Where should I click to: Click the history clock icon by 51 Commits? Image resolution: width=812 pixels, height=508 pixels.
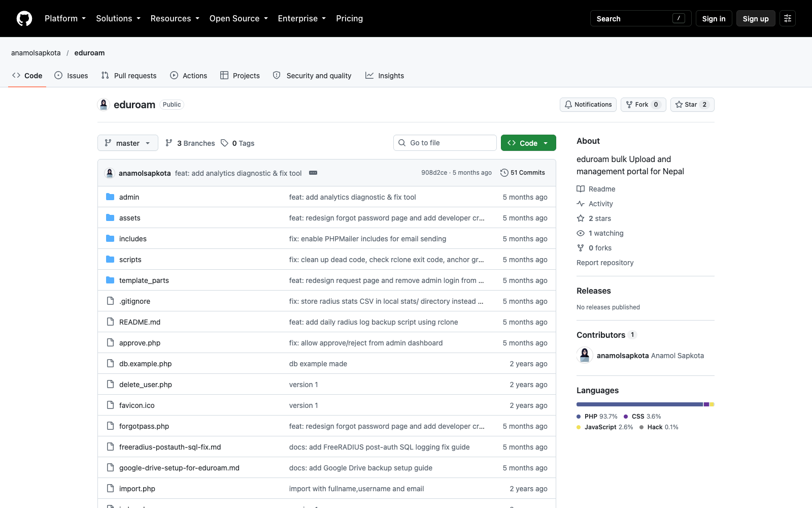coord(504,173)
